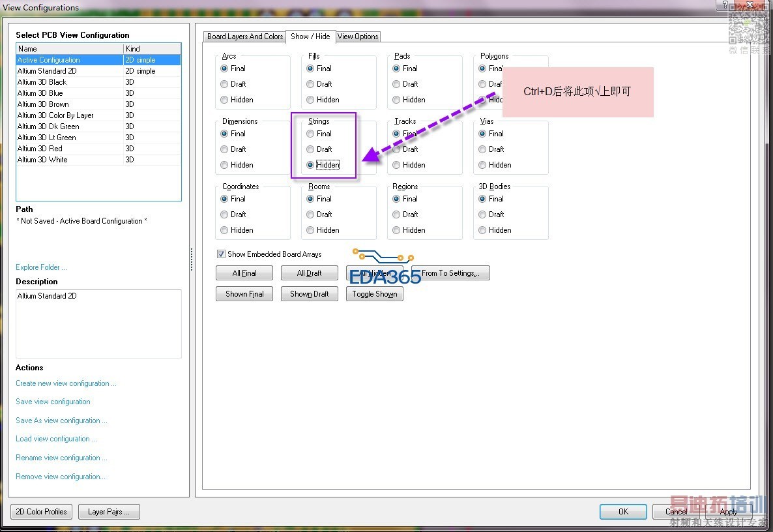Open 2D Color Profiles

(41, 512)
